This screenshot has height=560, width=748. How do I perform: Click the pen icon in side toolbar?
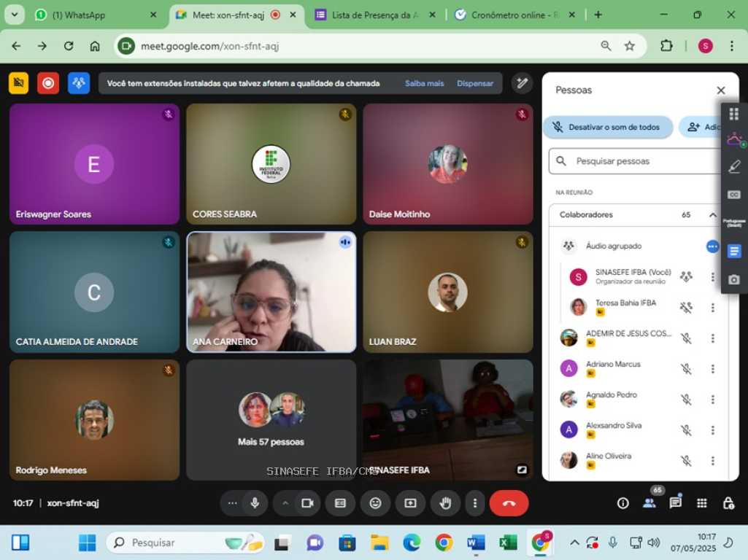point(733,166)
